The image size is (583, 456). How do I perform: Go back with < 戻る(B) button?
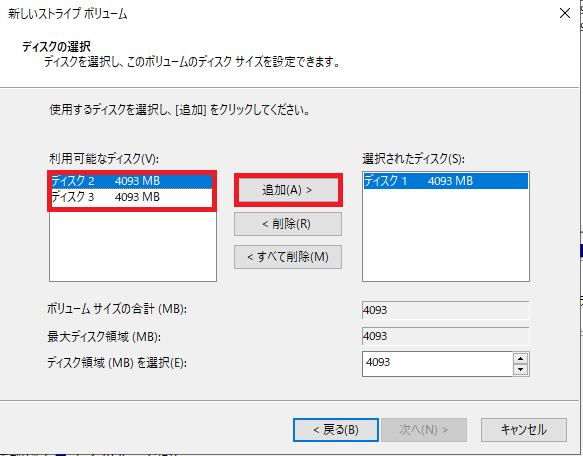(x=336, y=430)
